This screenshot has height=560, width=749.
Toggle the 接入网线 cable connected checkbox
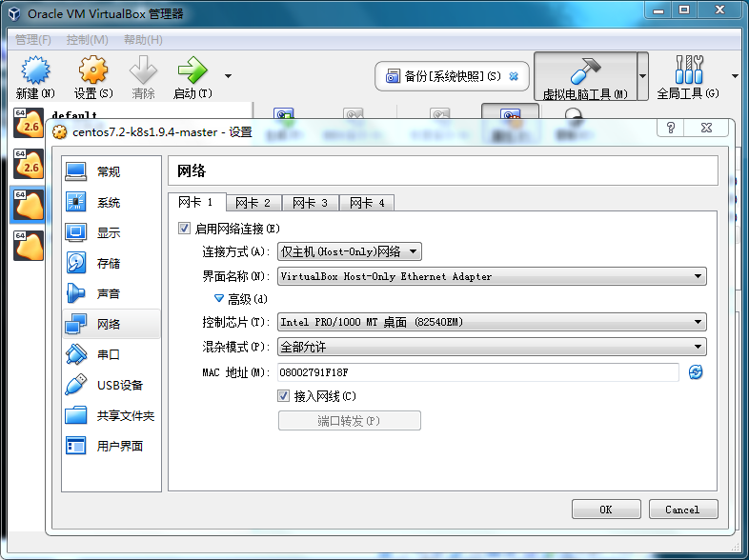pos(284,396)
